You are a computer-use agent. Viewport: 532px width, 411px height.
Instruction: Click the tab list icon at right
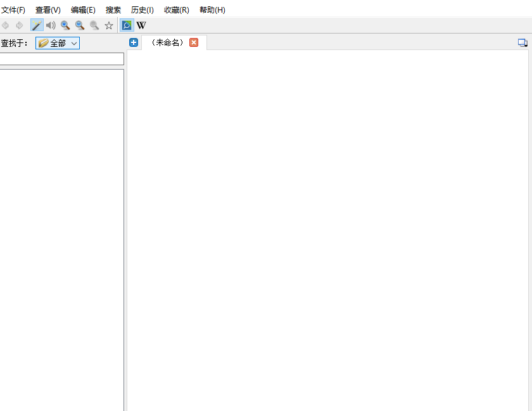click(522, 43)
